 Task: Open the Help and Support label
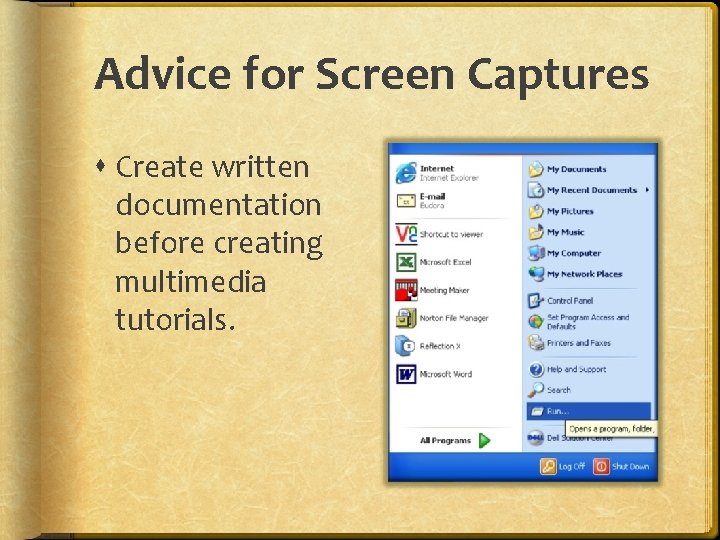(576, 369)
